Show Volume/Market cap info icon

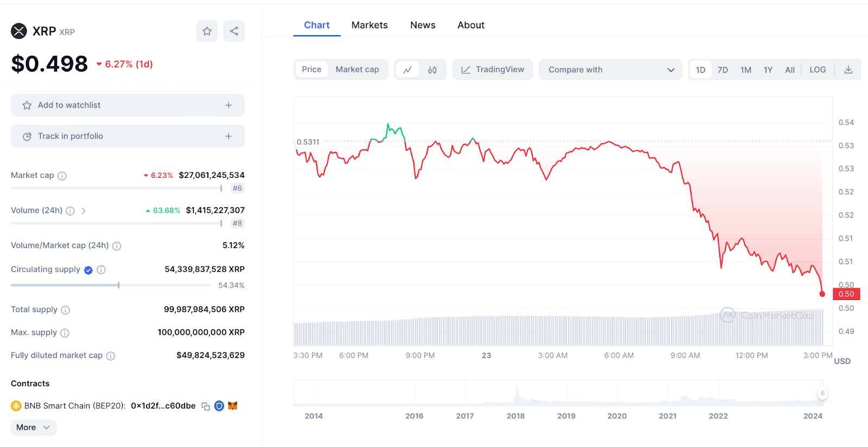point(117,246)
